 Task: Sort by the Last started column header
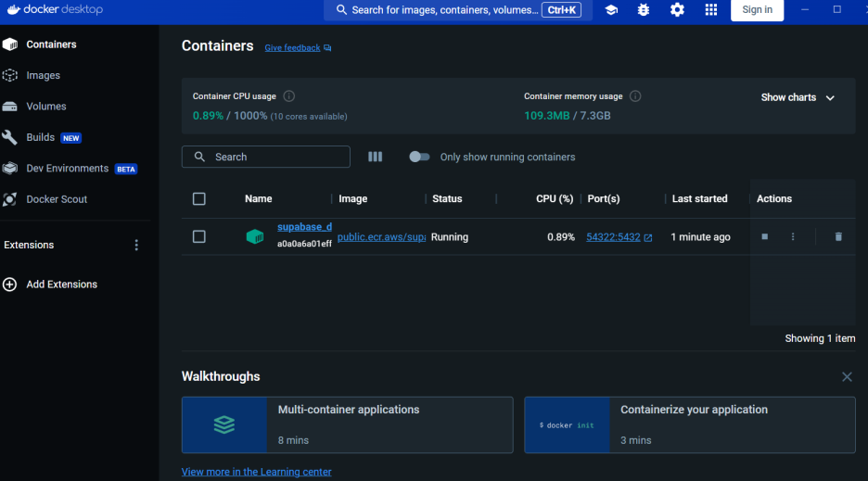(x=700, y=198)
